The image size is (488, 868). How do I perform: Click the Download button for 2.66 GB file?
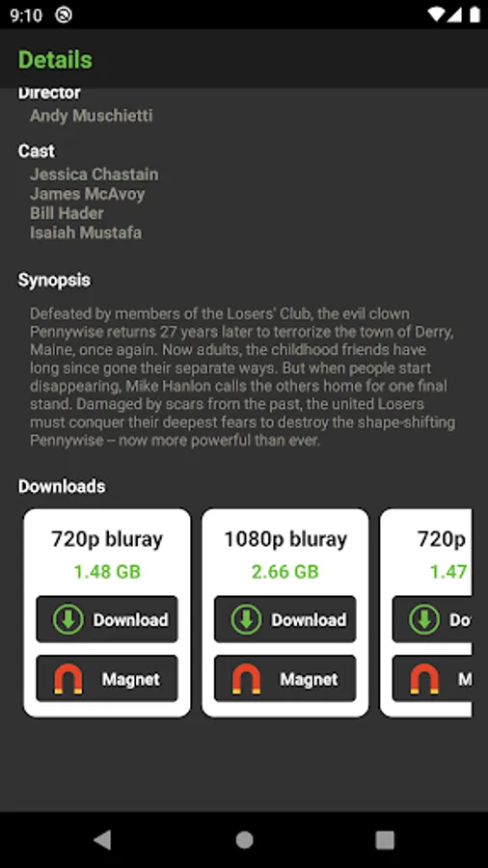285,619
